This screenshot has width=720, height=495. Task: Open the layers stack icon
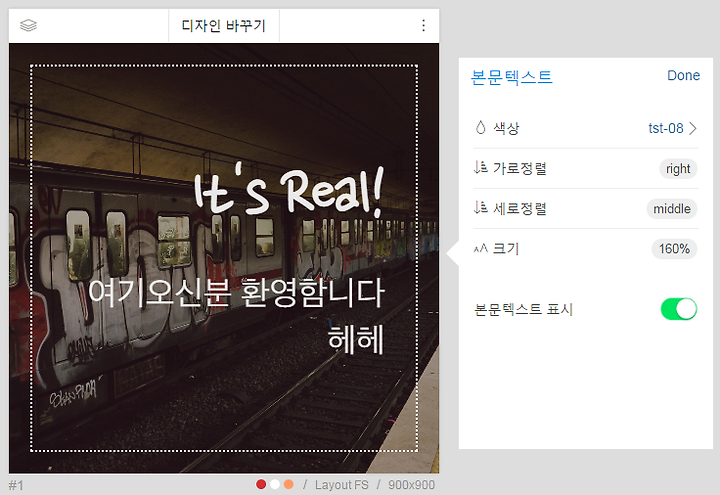[28, 25]
